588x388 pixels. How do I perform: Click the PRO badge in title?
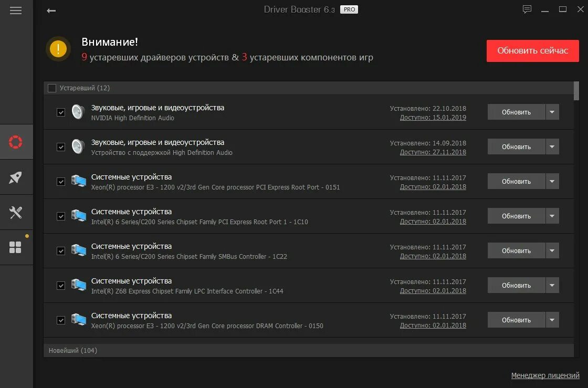[x=349, y=9]
